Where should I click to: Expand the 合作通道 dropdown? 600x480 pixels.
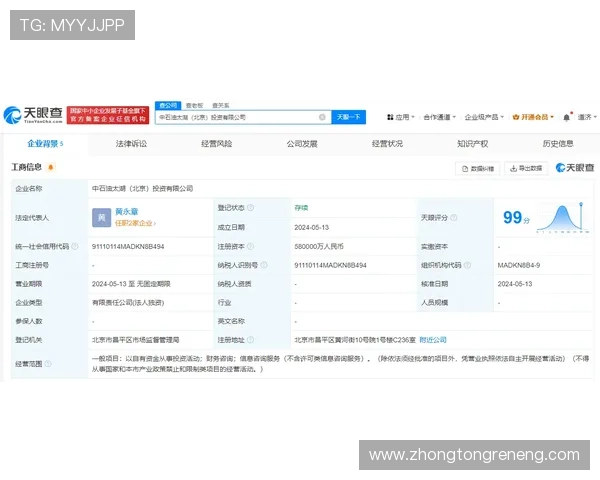pos(440,117)
